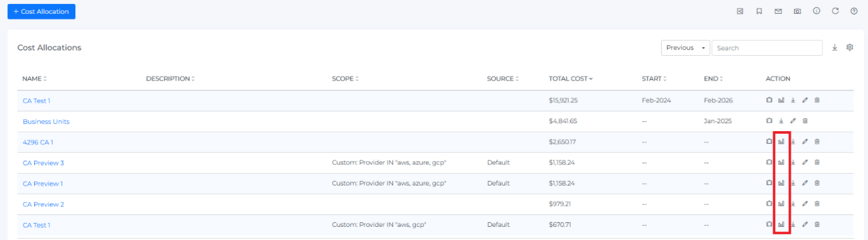The image size is (868, 240).
Task: Copy the CA Preview 2 allocation
Action: pos(769,204)
